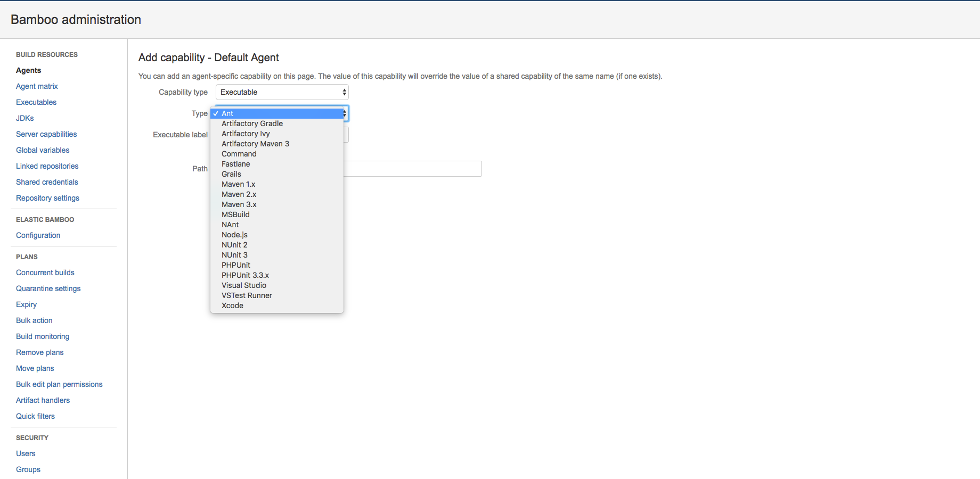
Task: Open Groups under Security
Action: [28, 469]
